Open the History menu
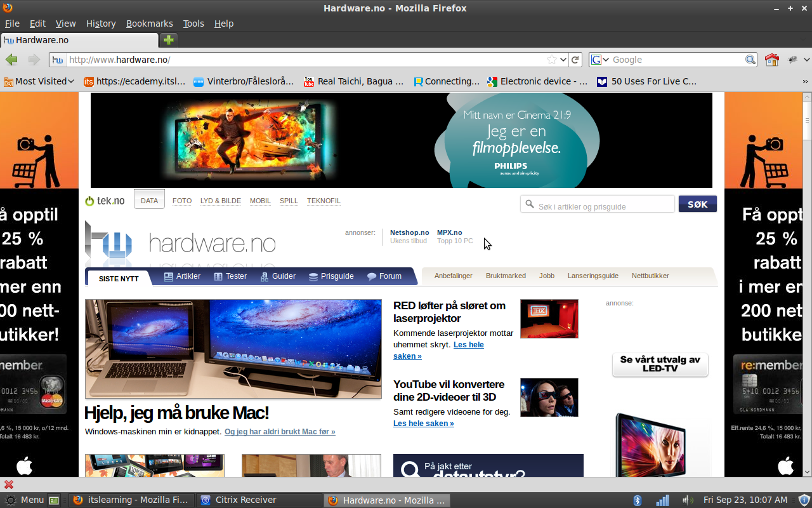 (101, 23)
